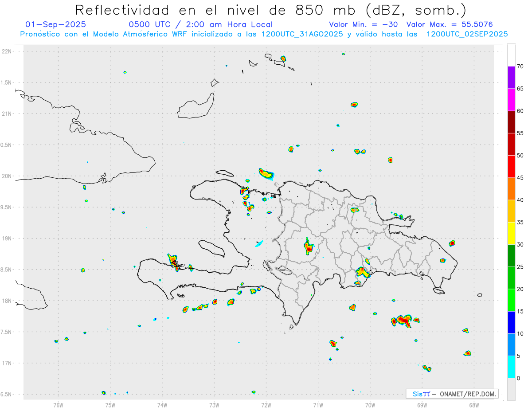Click the storm cell near Santo Domingo coast
The height and width of the screenshot is (411, 532).
[363, 272]
